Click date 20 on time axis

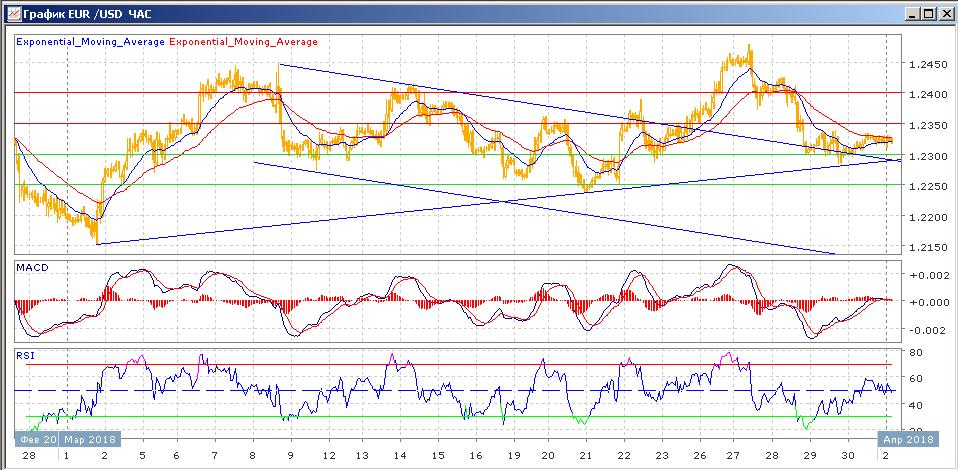pos(547,456)
